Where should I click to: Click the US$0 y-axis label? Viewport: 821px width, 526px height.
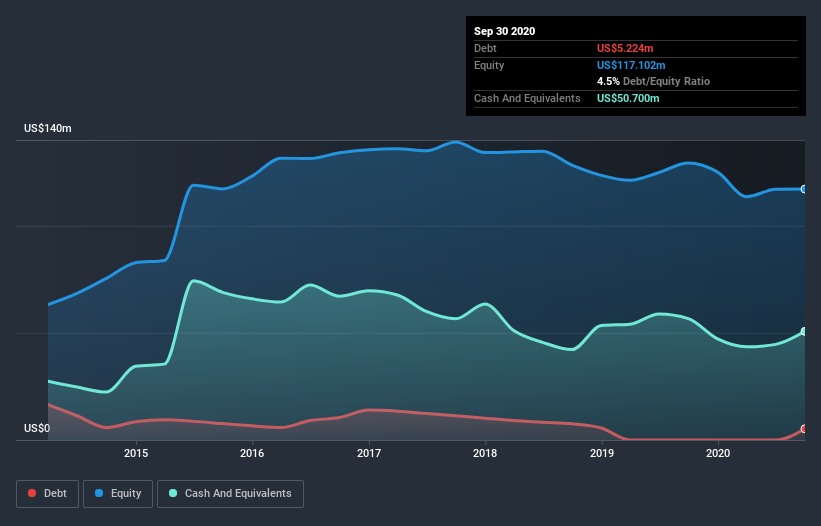37,428
